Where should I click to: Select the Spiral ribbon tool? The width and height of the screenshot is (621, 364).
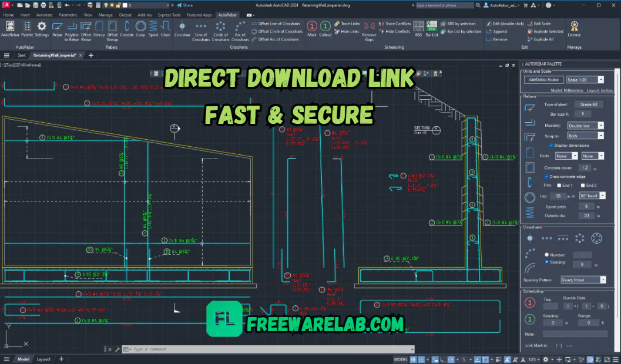click(x=153, y=30)
